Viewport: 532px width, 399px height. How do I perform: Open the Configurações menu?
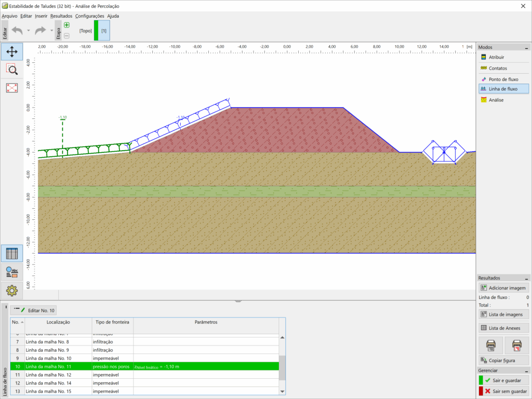(x=89, y=16)
